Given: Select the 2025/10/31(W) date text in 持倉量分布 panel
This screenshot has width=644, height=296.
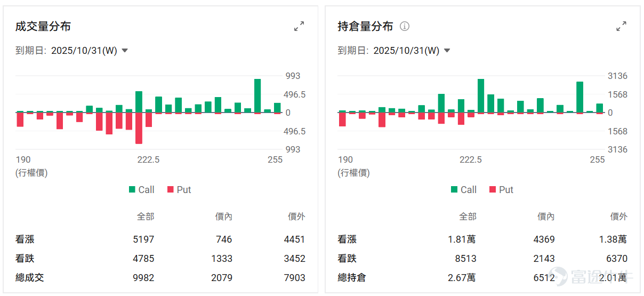Looking at the screenshot, I should pyautogui.click(x=406, y=51).
